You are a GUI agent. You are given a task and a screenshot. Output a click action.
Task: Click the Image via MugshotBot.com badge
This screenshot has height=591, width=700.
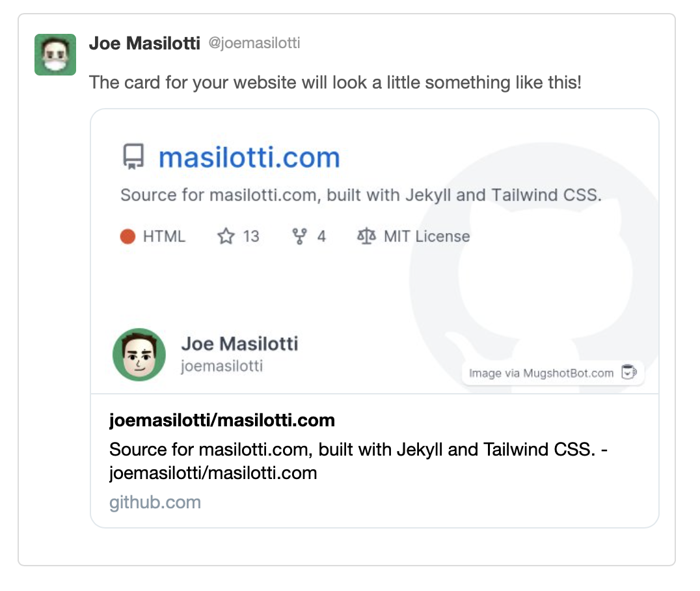coord(541,373)
